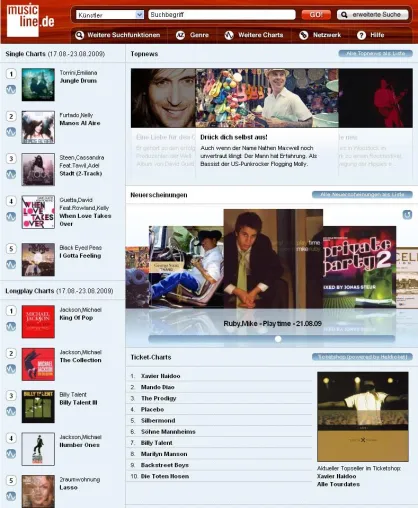Click the David Guetta news image
Viewport: 418px width, 508px height.
coord(163,98)
